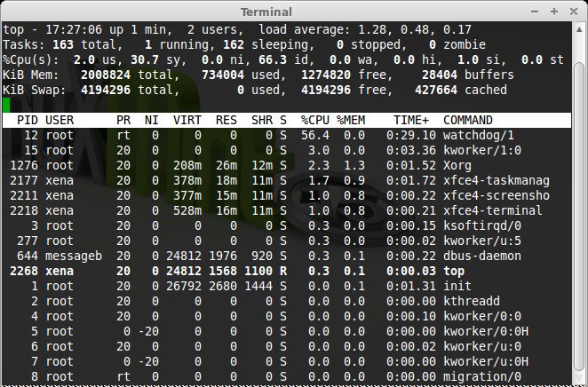Select the ksoftirqd/0 process name
Viewport: 588px width, 387px height.
click(x=482, y=226)
